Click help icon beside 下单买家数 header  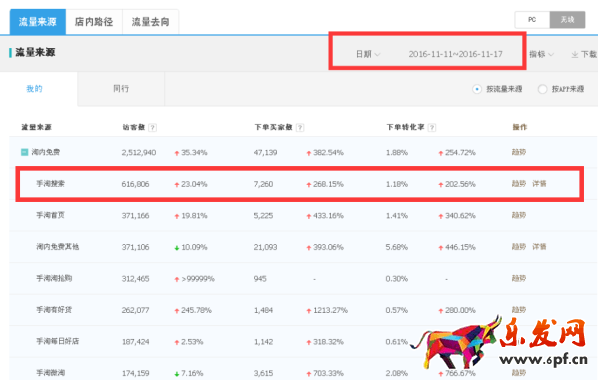click(x=300, y=127)
